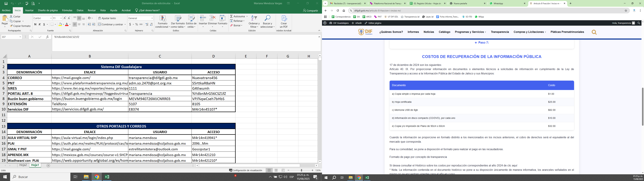
Task: Toggle italic (K) formatting
Action: 40,24
